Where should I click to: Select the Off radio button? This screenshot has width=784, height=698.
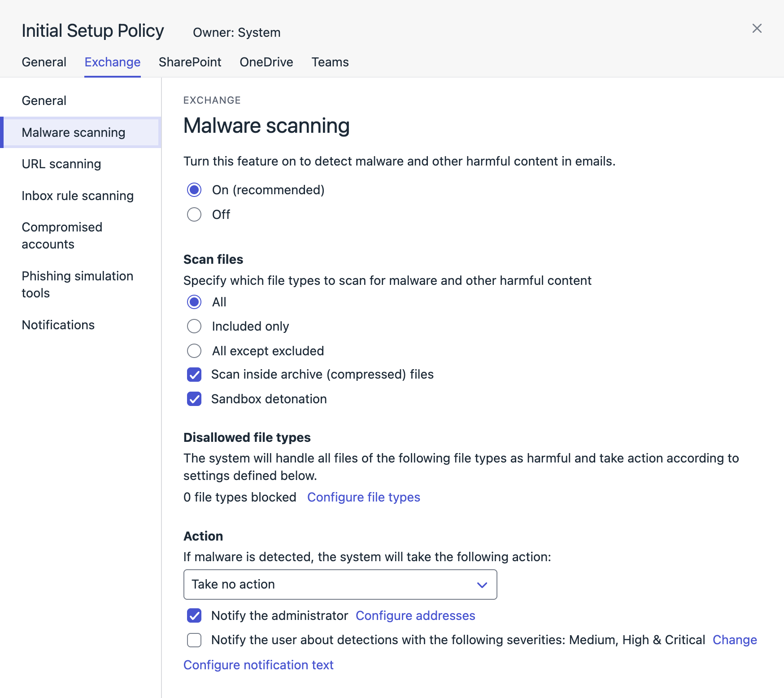point(194,214)
